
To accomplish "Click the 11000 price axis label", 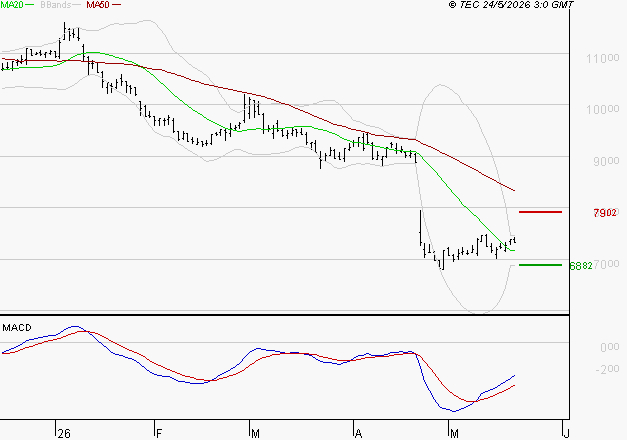I will click(603, 58).
